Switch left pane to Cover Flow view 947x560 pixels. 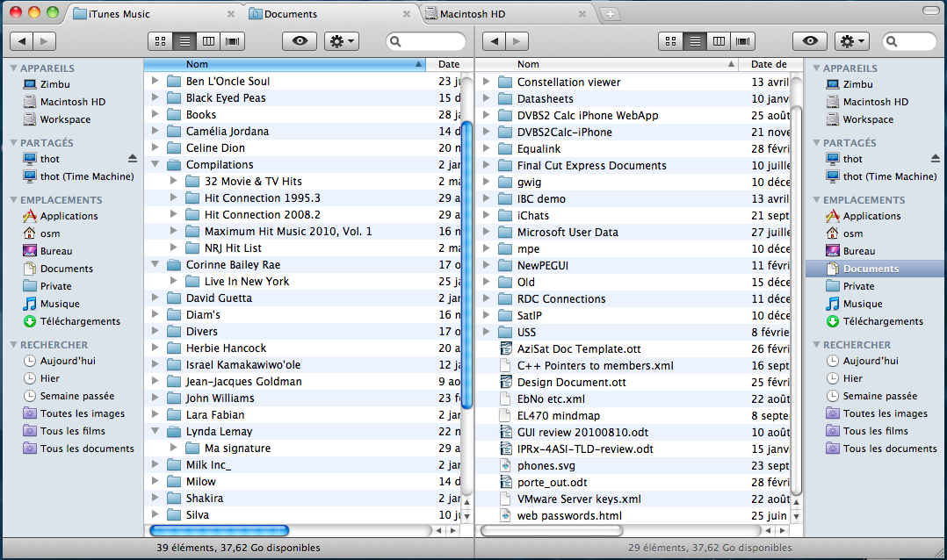[233, 41]
